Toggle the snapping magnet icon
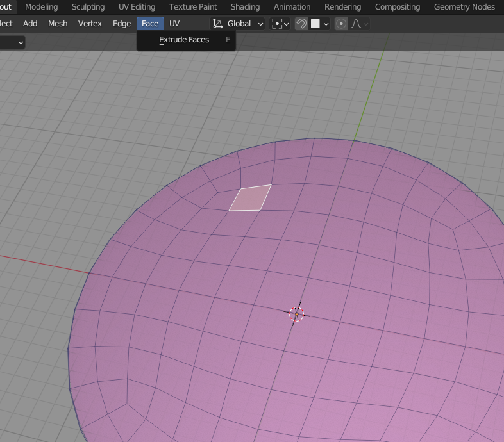Screen dimensions: 504x442 coord(301,24)
